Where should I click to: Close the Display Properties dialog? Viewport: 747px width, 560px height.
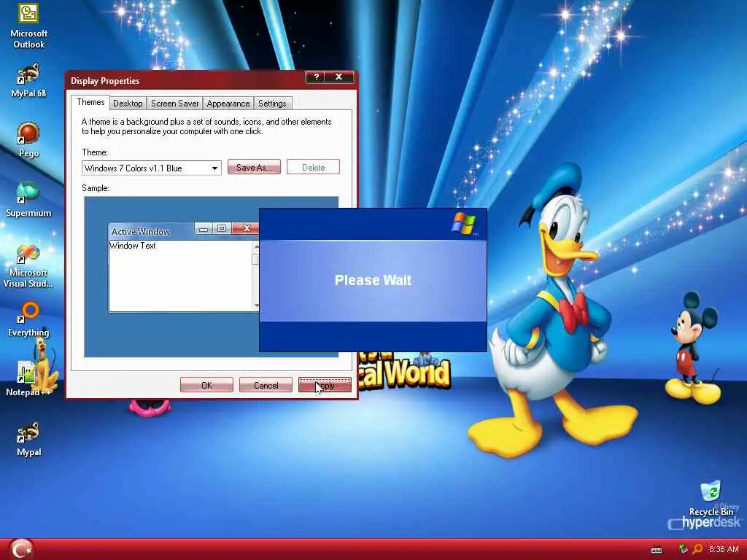338,77
